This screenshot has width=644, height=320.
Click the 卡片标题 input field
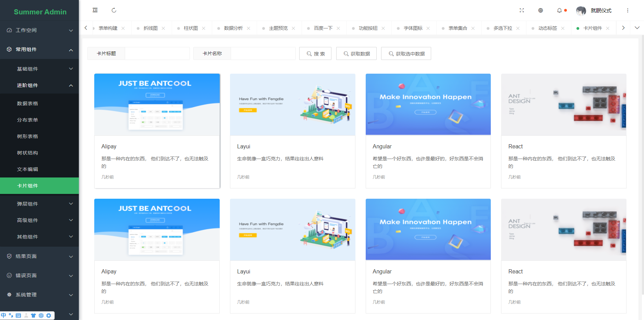[157, 53]
